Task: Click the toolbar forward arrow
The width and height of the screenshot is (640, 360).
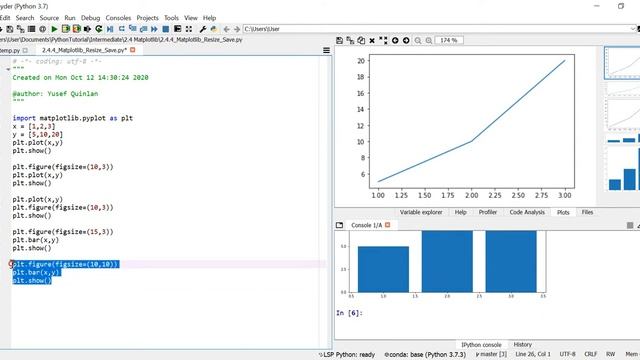Action: pyautogui.click(x=237, y=29)
